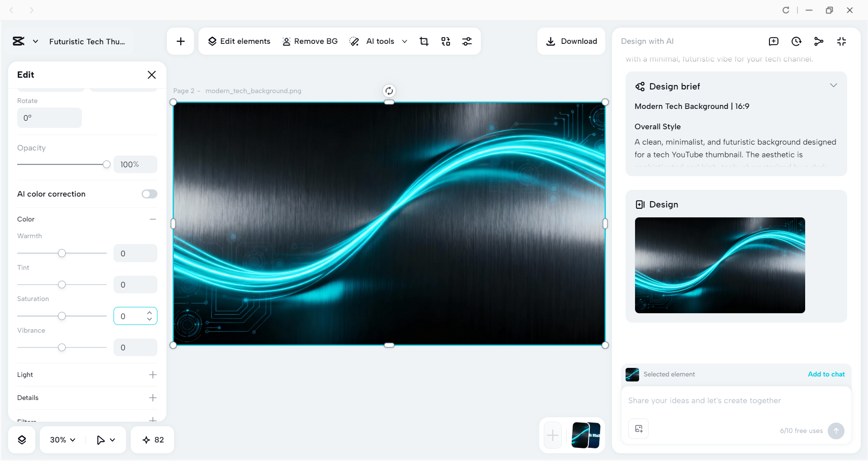The height and width of the screenshot is (461, 868).
Task: Click Add to chat for the selected element
Action: [826, 374]
